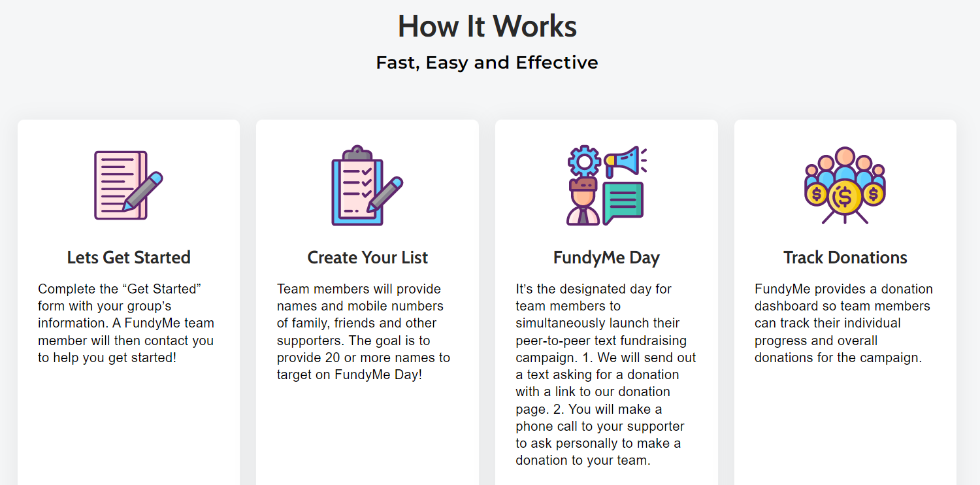
Task: Click the businessman avatar icon
Action: pos(583,201)
